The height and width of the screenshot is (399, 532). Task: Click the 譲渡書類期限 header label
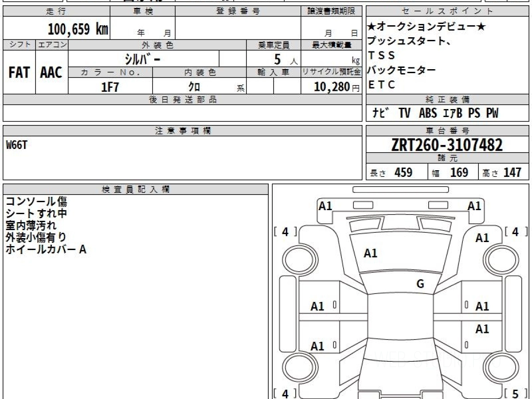click(x=332, y=11)
